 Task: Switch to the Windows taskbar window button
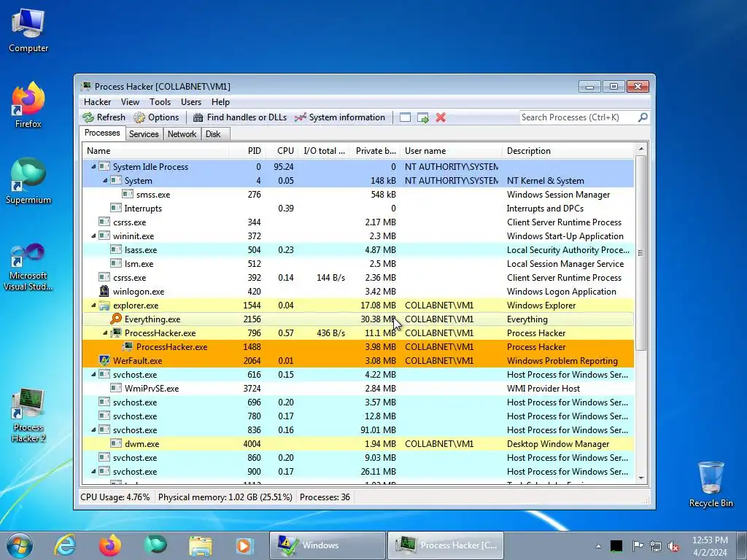click(x=328, y=545)
